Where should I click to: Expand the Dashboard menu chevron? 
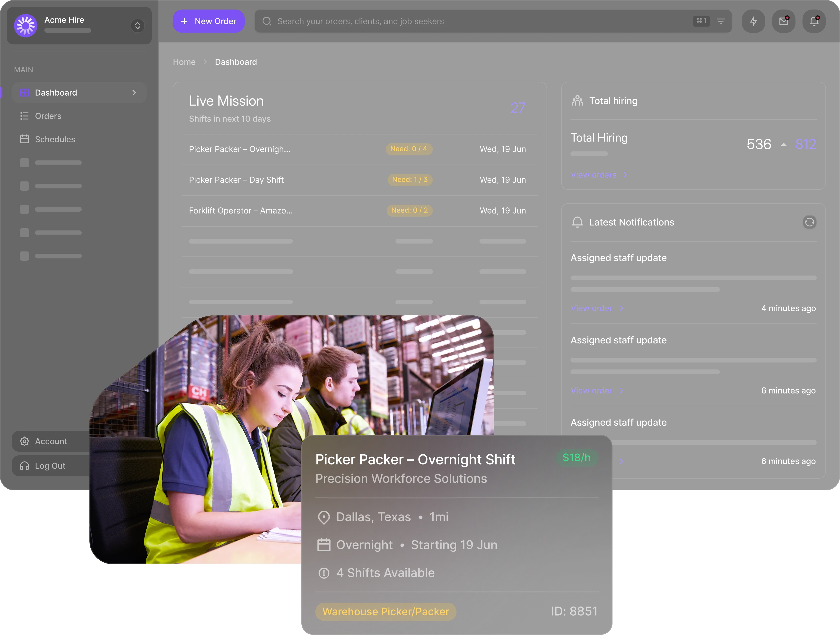pyautogui.click(x=134, y=93)
